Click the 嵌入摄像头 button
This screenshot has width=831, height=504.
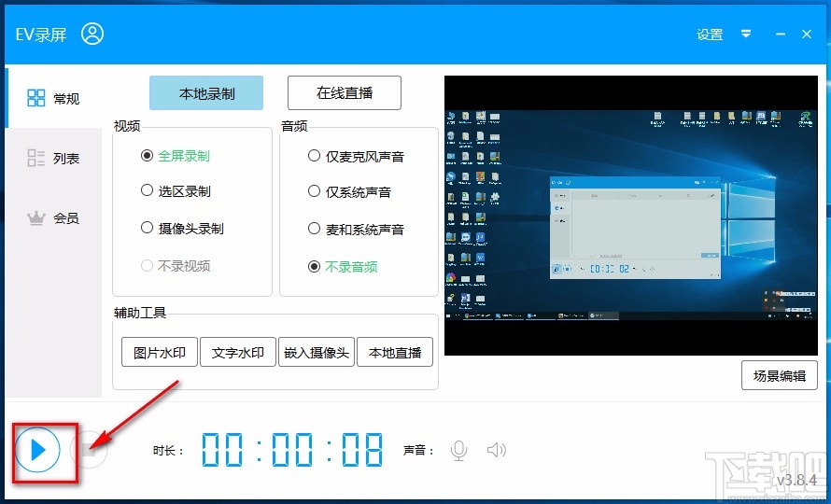tap(317, 353)
